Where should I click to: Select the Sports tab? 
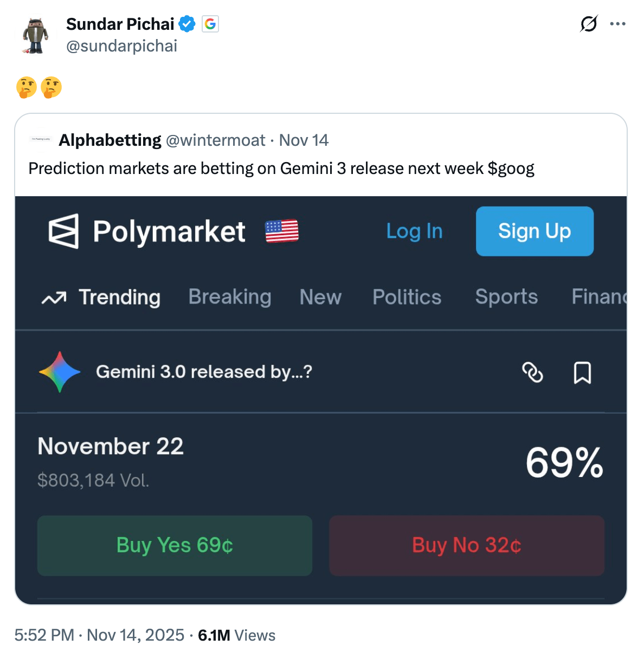coord(506,297)
